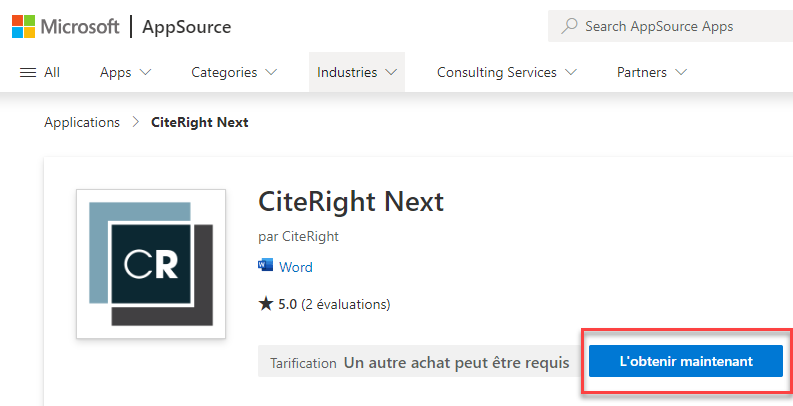
Task: Click the CiteRight Next breadcrumb
Action: click(x=200, y=122)
